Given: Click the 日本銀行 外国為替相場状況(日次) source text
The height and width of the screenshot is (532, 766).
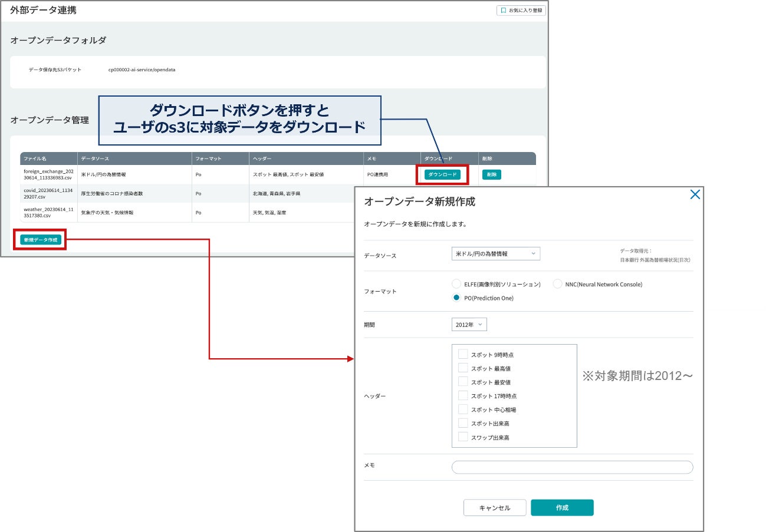Looking at the screenshot, I should [x=655, y=260].
